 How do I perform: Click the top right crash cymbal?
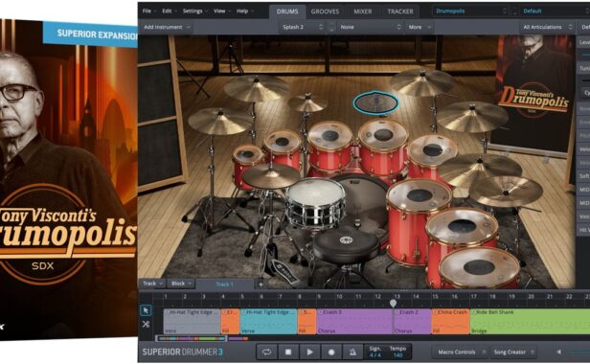coord(422,82)
